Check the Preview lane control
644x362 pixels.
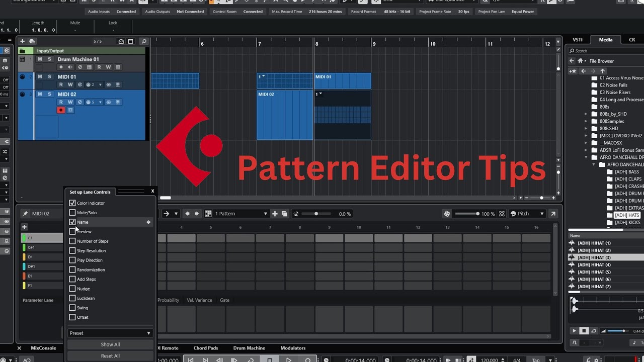[x=72, y=232]
